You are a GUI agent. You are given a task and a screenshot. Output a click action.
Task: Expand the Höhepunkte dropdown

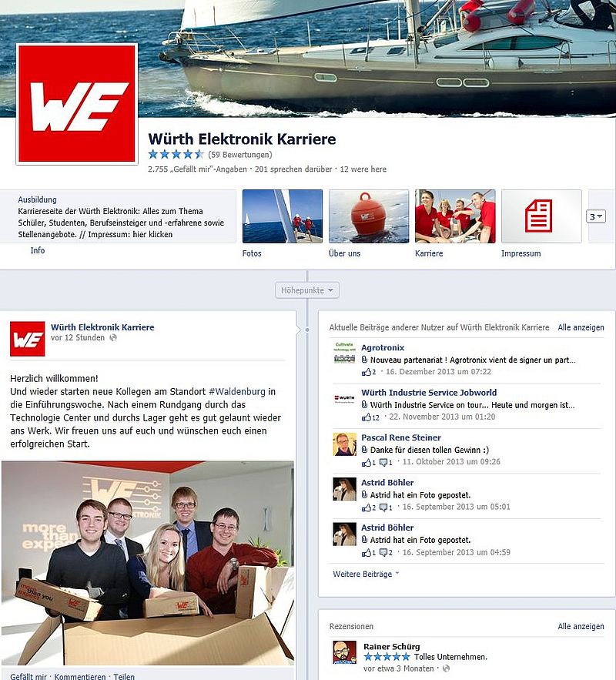pos(307,290)
